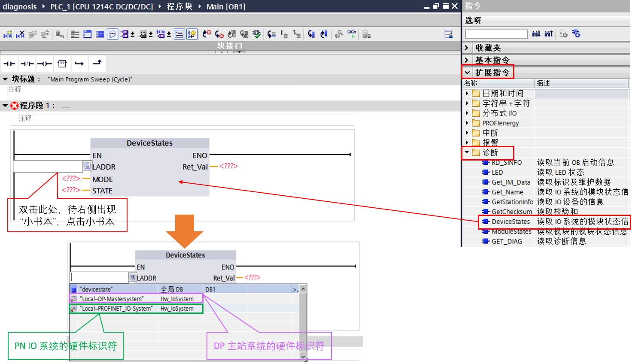Select "Local~PROFINET_IO-System" from the dropdown list

point(116,309)
